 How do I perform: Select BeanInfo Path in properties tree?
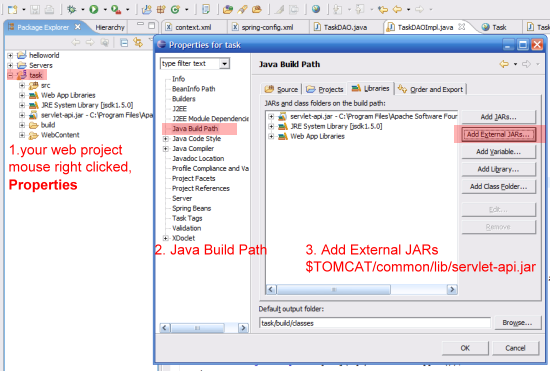(x=194, y=89)
